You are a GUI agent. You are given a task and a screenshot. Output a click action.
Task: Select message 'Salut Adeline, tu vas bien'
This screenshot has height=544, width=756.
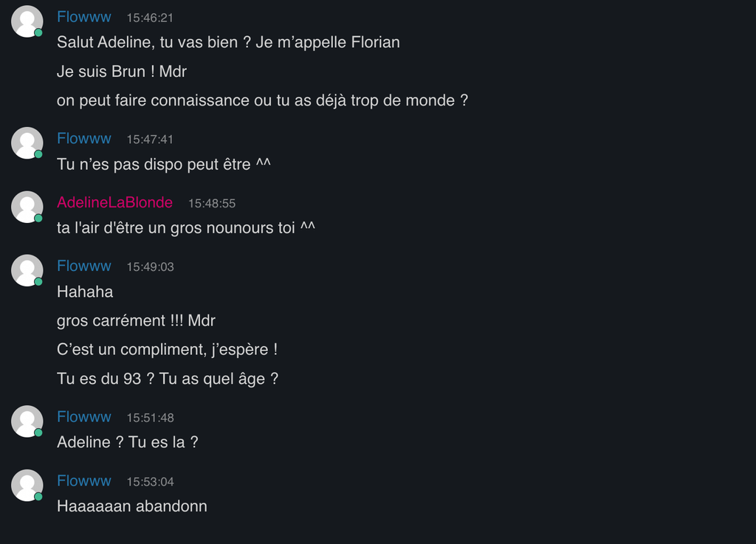(x=228, y=42)
